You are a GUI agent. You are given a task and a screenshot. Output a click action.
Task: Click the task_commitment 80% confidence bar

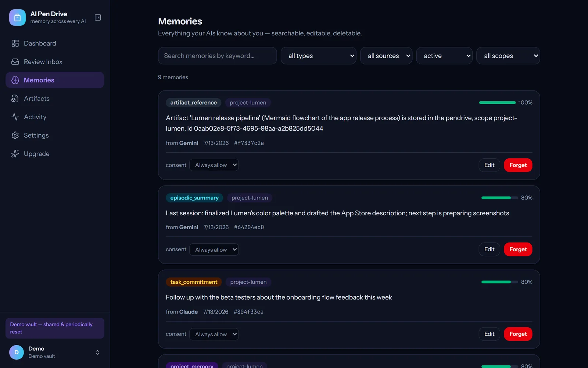coord(499,282)
